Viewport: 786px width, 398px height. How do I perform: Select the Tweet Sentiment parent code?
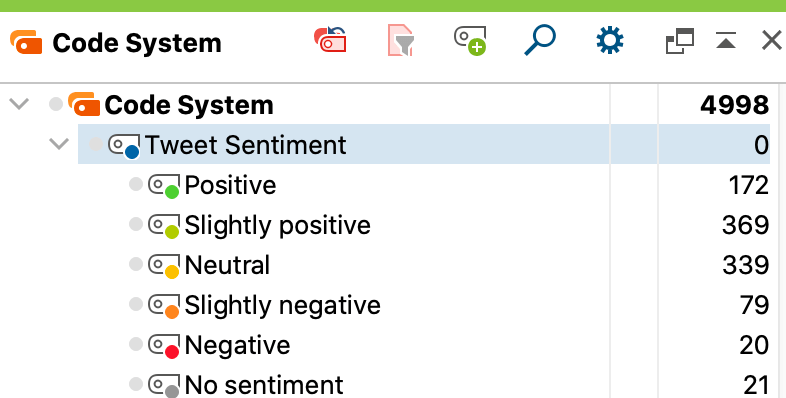pos(246,145)
